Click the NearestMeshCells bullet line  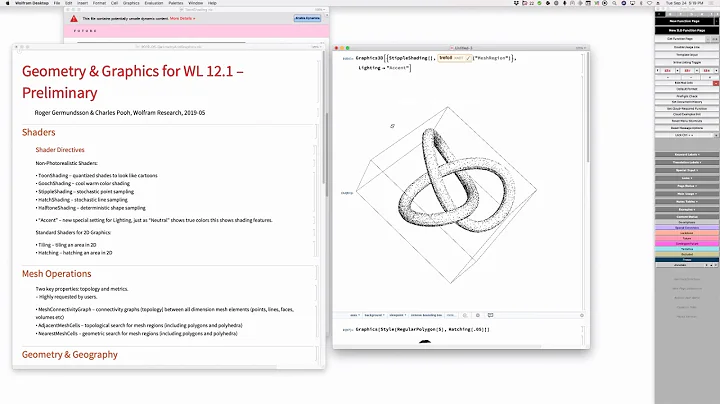point(136,333)
